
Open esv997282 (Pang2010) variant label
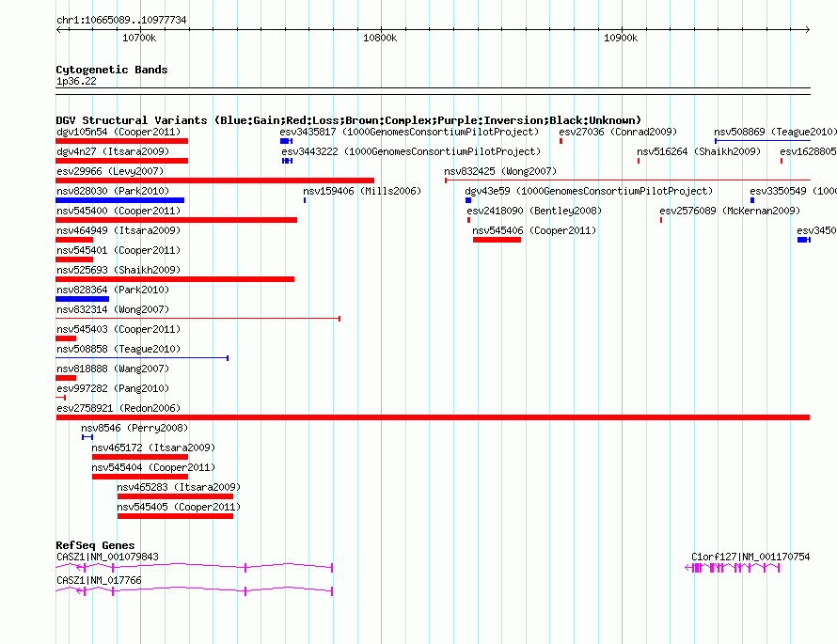coord(113,388)
